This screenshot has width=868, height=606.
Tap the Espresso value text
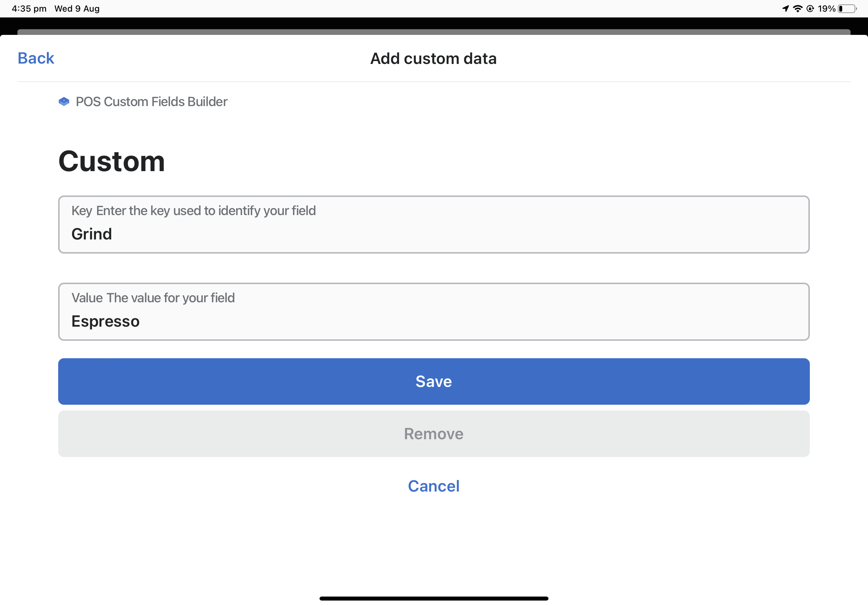point(106,321)
